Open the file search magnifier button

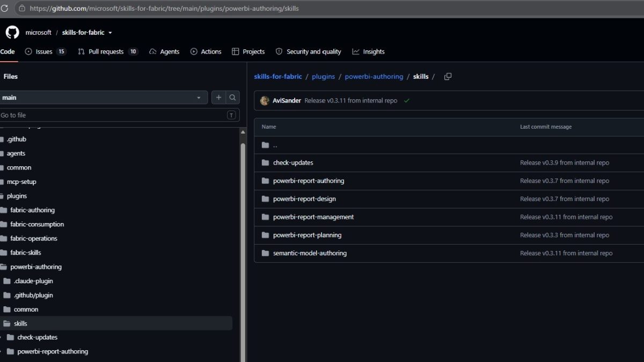[x=232, y=98]
